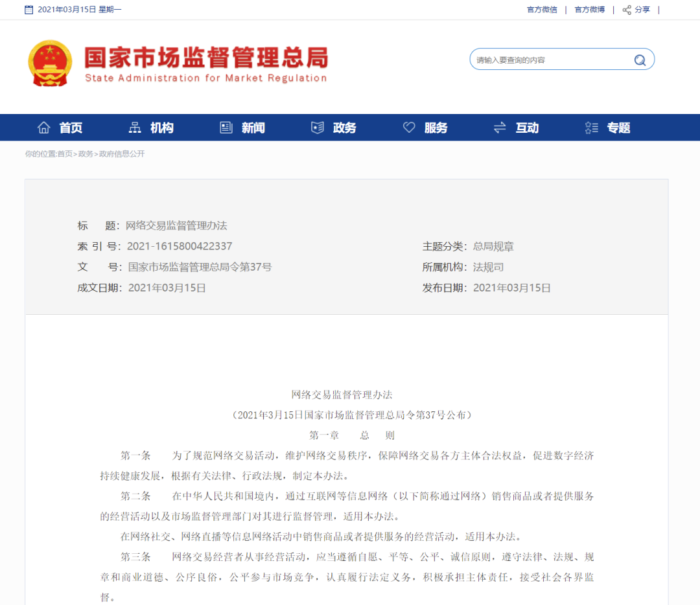The height and width of the screenshot is (605, 700).
Task: Click the 政务 bookmark icon in navigation
Action: (x=317, y=128)
